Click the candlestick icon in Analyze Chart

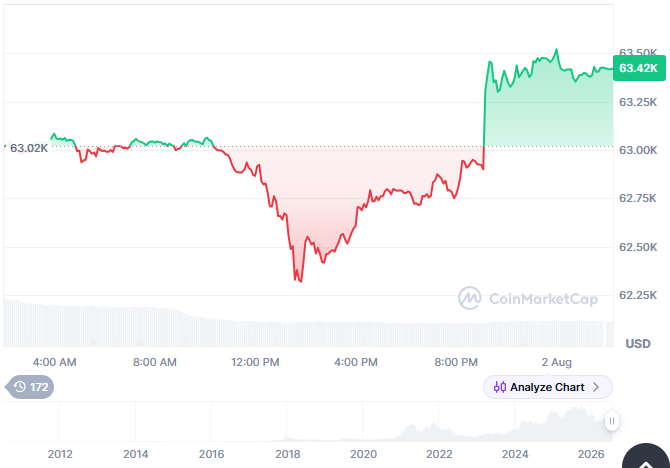500,387
